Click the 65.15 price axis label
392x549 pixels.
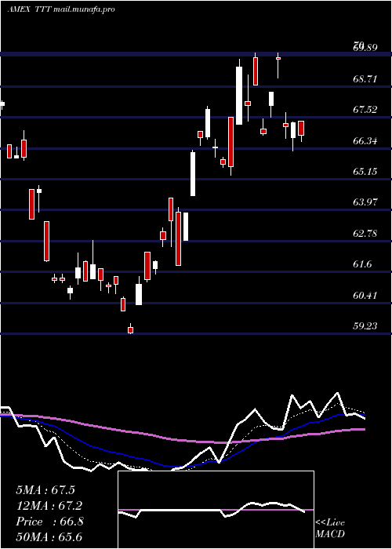365,172
